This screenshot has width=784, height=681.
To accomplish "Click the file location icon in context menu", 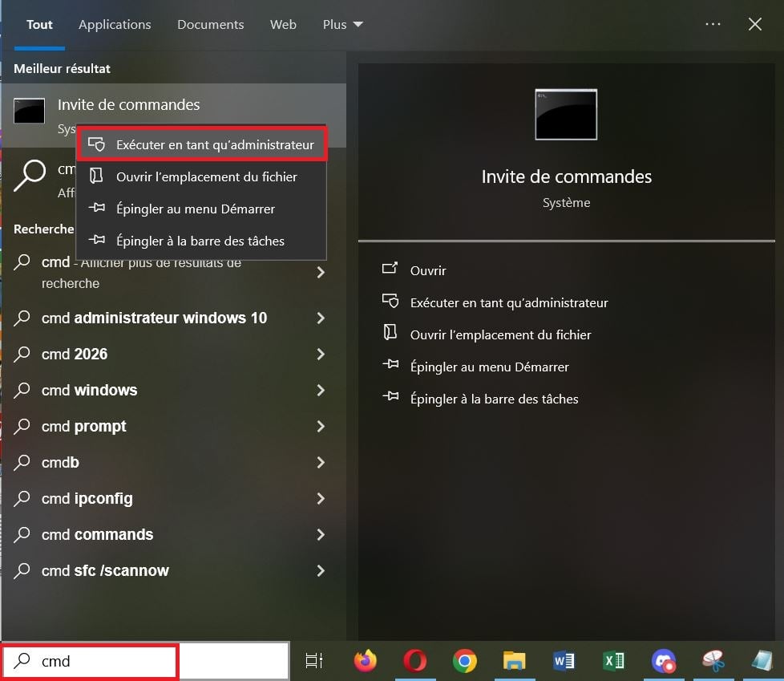I will 96,176.
